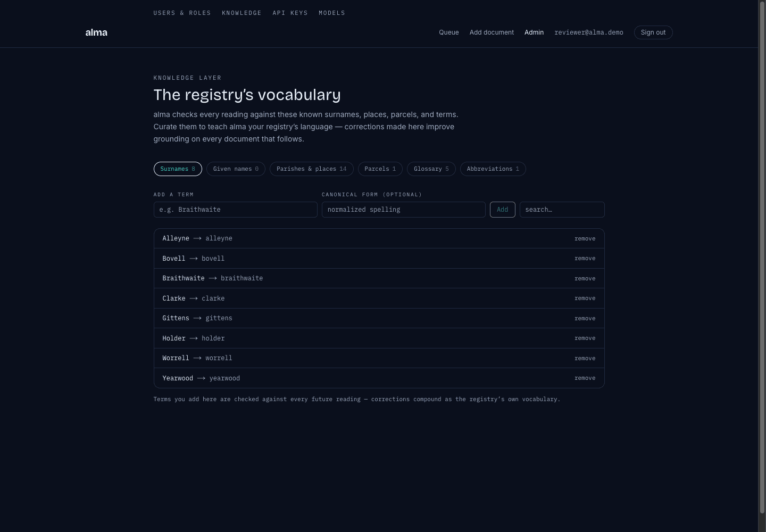The height and width of the screenshot is (532, 766).
Task: Open the Abbreviations tab
Action: [x=493, y=169]
